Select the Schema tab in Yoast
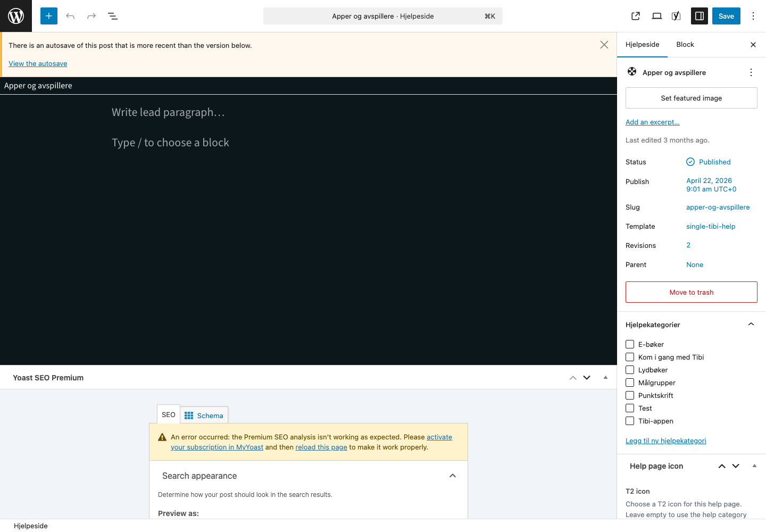Screen dimensions: 766x532 pos(204,415)
